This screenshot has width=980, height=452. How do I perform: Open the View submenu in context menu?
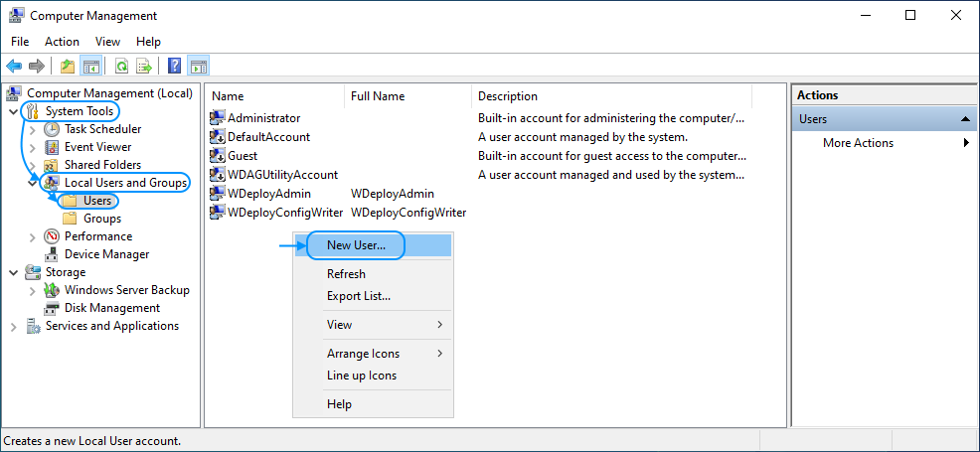[x=373, y=325]
